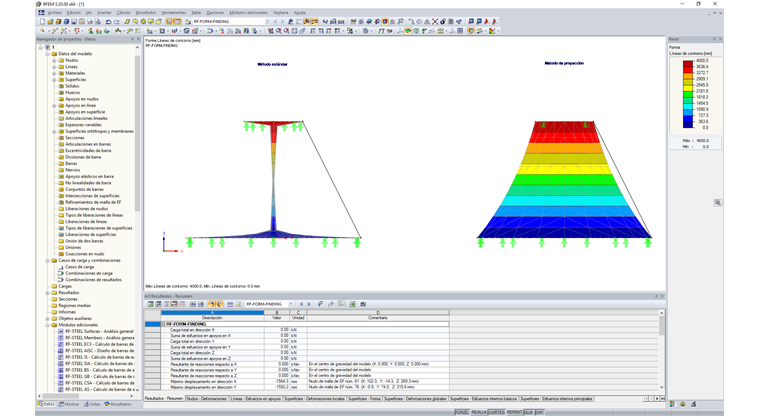Switch to Superficies - Forma tab
760x416 pixels.
pos(364,399)
